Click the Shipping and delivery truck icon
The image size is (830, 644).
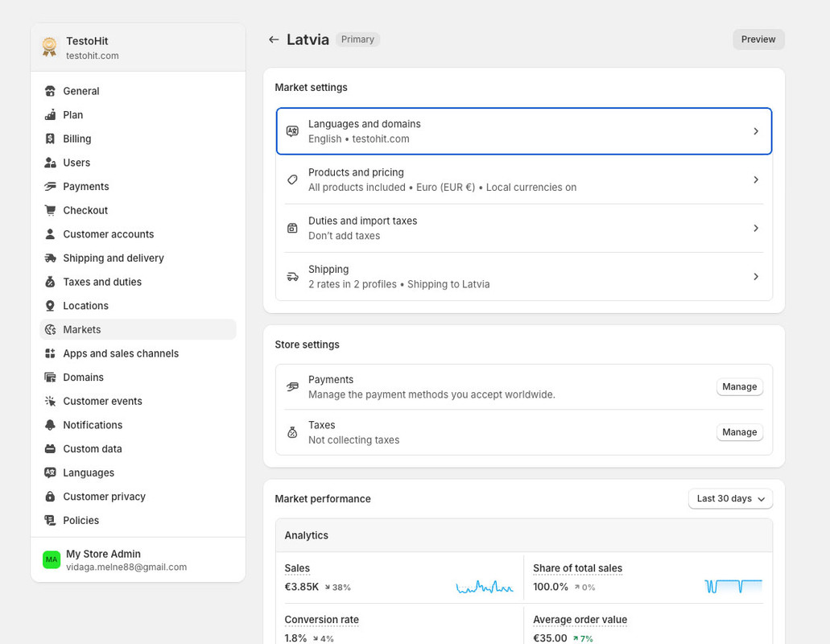[x=50, y=258]
